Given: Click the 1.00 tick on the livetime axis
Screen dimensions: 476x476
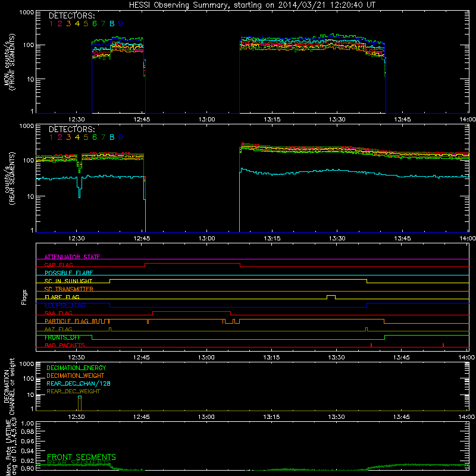Looking at the screenshot, I should click(27, 424).
